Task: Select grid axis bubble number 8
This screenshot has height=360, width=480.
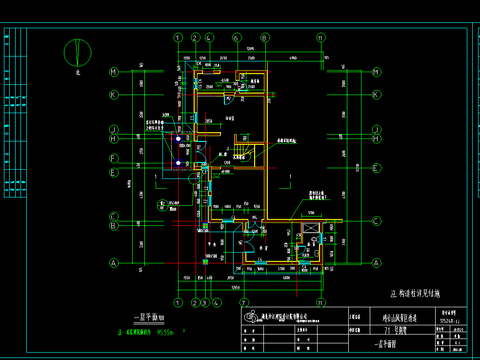Action: (265, 38)
